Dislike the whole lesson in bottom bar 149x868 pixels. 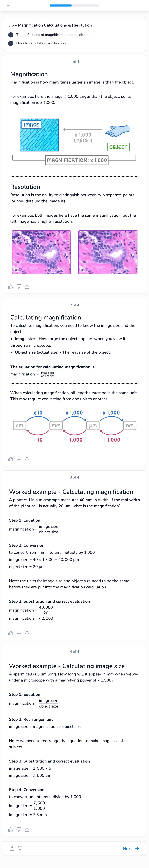point(20,849)
